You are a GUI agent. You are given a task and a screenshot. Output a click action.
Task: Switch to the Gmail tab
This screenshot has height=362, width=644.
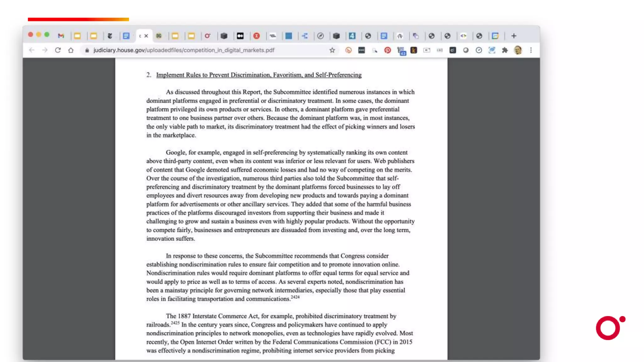tap(61, 36)
